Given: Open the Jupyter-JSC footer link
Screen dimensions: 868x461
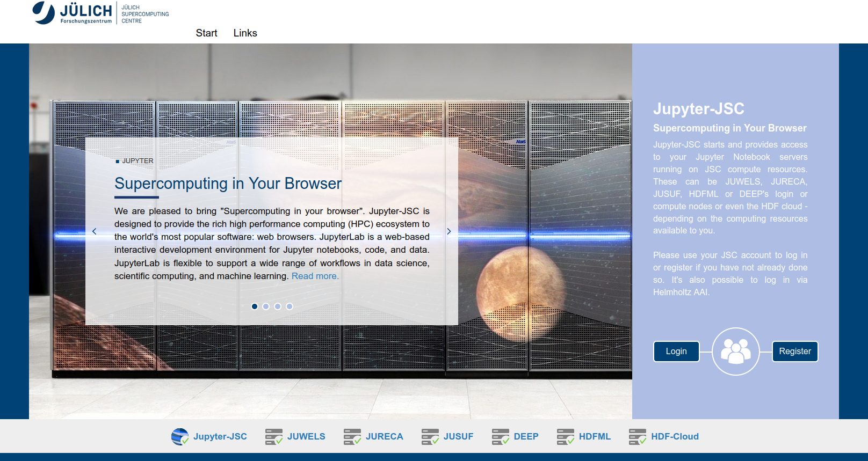Looking at the screenshot, I should click(x=220, y=437).
